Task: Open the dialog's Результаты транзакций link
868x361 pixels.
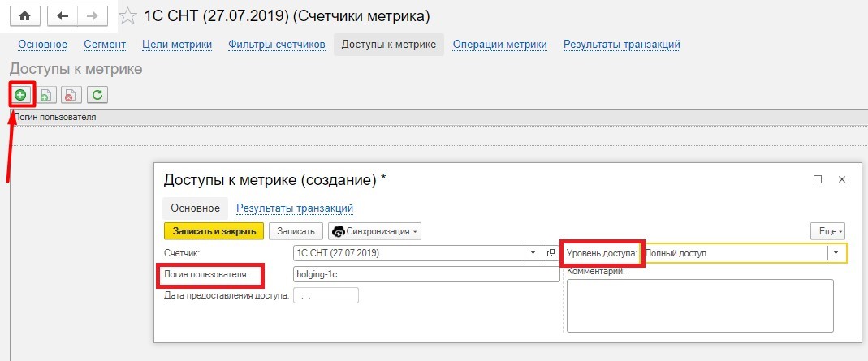Action: [295, 208]
